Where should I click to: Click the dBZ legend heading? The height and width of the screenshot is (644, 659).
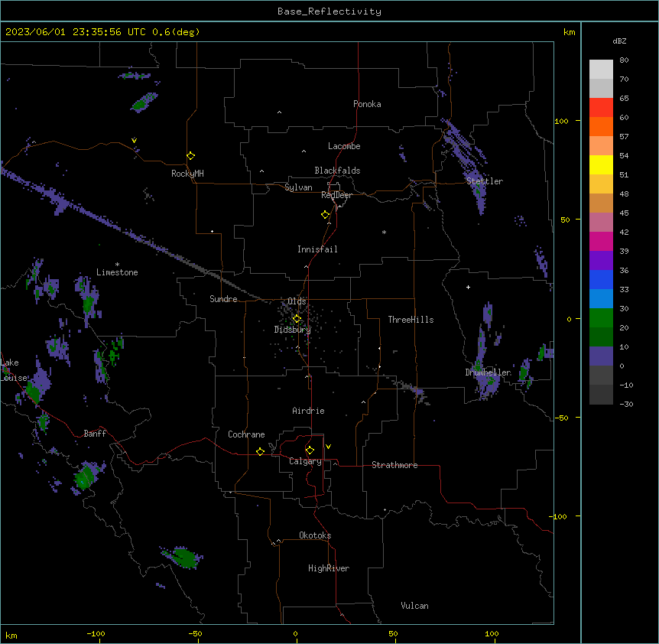[619, 41]
